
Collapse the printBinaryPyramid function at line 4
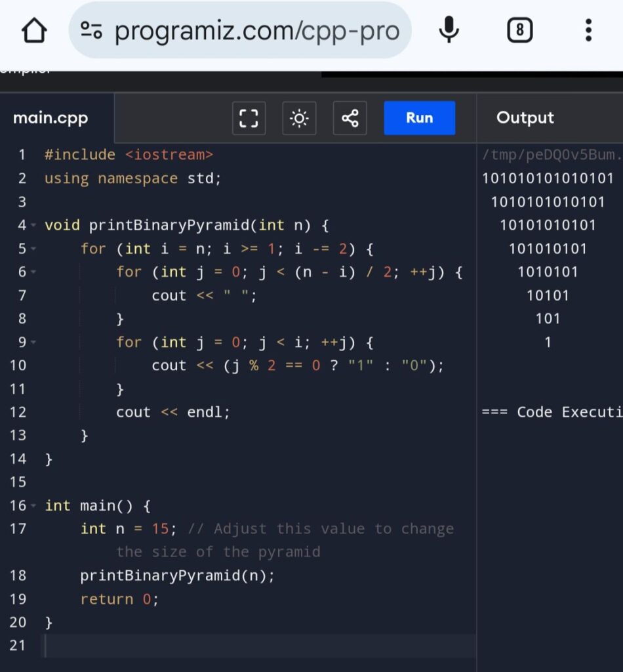[33, 226]
